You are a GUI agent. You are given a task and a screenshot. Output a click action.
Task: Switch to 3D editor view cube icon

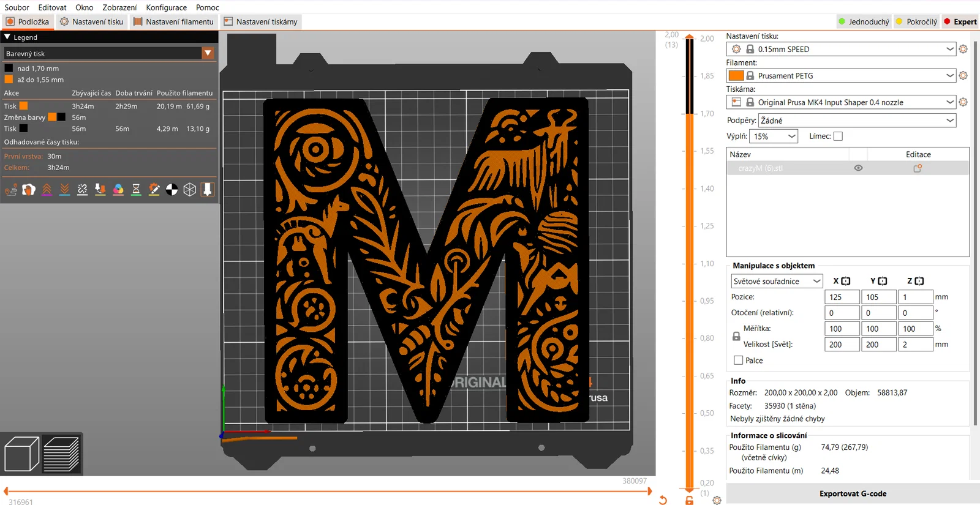(21, 454)
